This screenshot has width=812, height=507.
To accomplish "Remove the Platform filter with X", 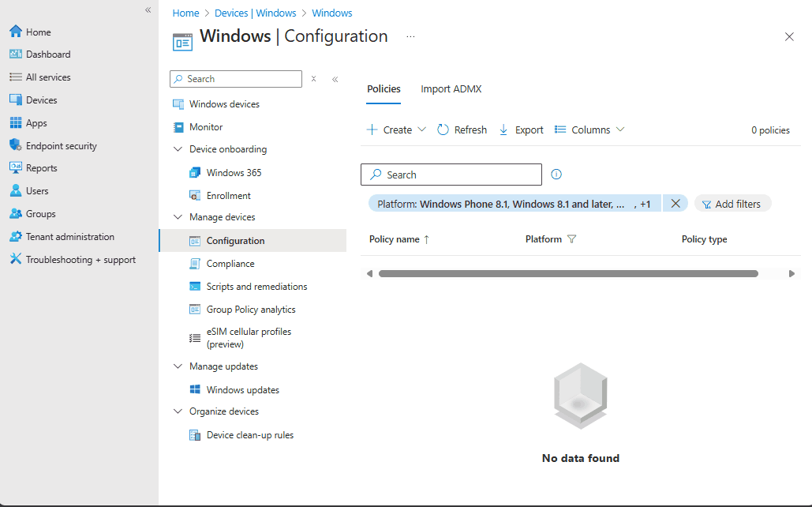I will click(x=675, y=204).
